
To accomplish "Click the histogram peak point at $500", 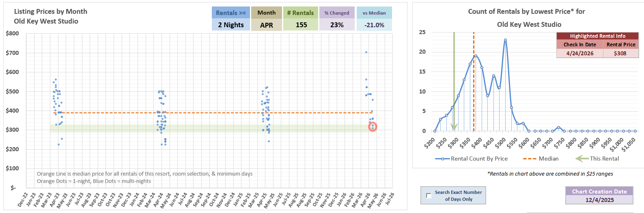I will 505,40.
